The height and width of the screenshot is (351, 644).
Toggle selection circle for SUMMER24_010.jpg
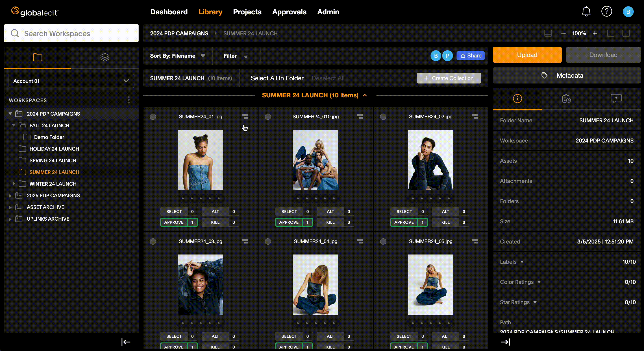pyautogui.click(x=268, y=116)
